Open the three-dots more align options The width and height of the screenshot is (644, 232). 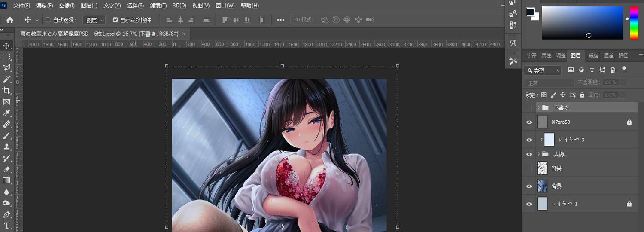281,20
